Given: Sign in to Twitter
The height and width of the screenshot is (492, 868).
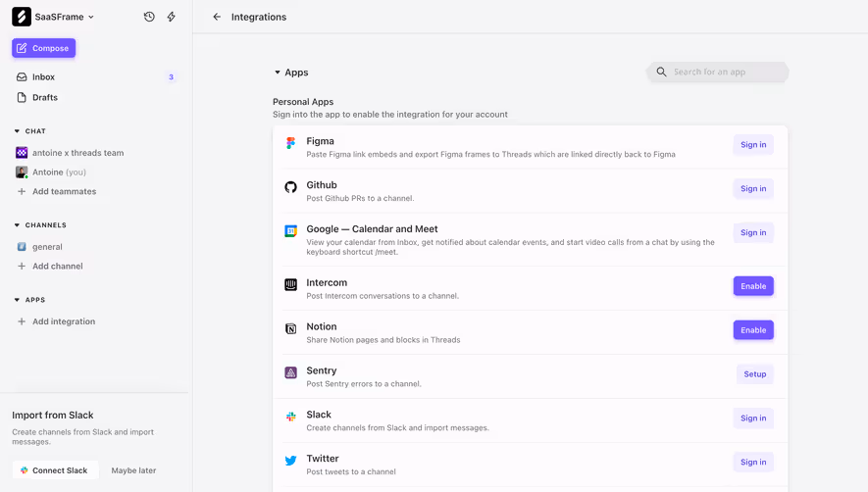Looking at the screenshot, I should [x=753, y=463].
